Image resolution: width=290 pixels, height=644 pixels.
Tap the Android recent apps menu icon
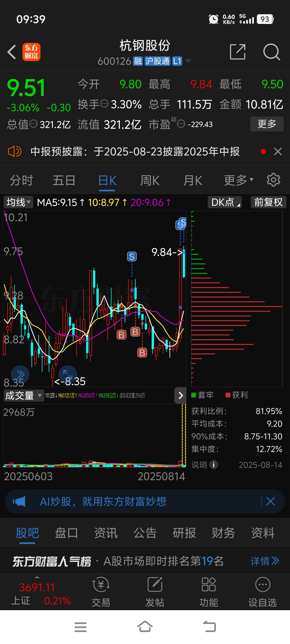click(x=81, y=627)
